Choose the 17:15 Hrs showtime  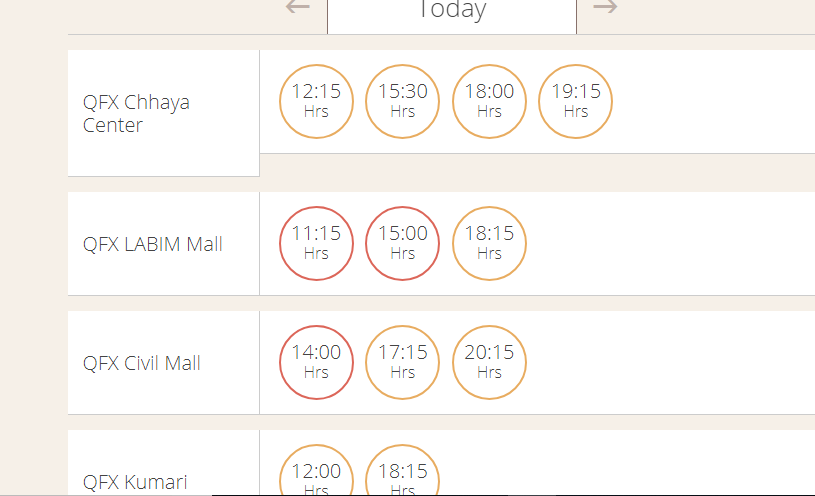(402, 362)
